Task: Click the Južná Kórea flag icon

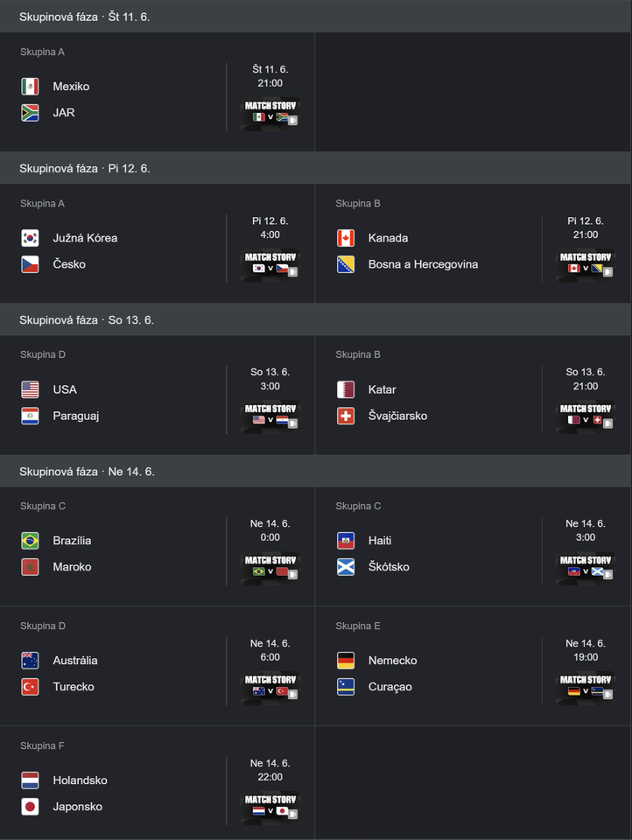Action: point(30,238)
